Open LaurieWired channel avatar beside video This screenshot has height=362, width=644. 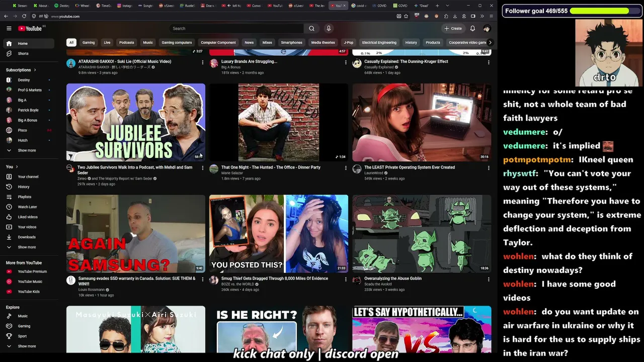click(357, 169)
